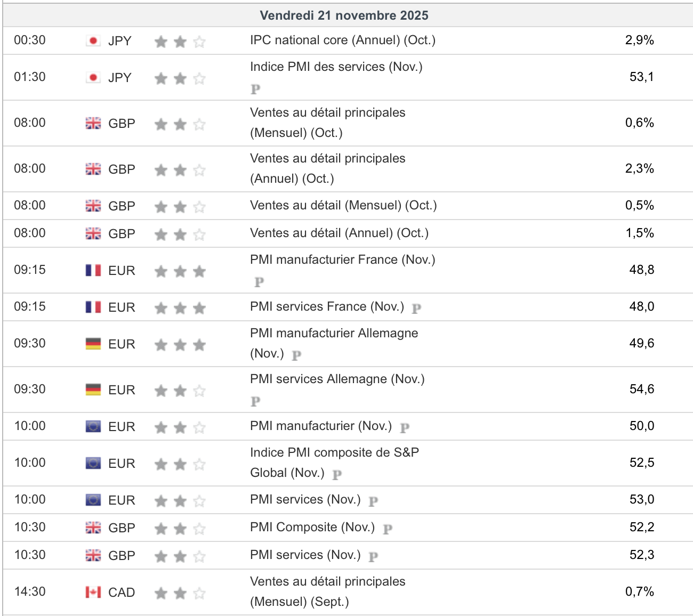Open the PMI manufacturier France (Nov.) event
This screenshot has height=616, width=693.
point(343,260)
